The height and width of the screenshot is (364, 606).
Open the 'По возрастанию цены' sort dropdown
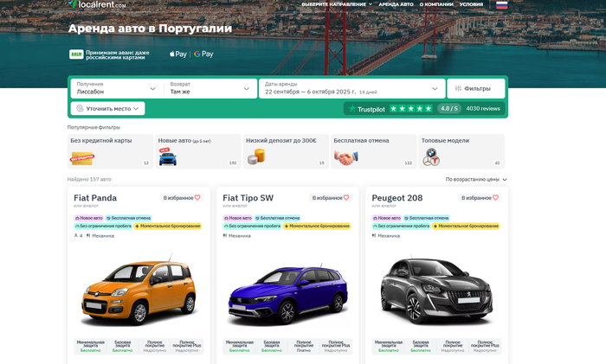tap(476, 180)
